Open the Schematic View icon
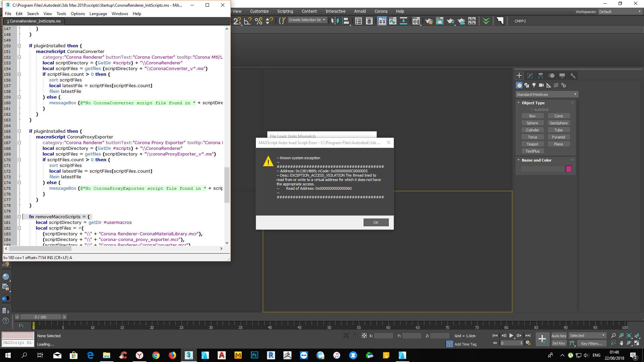This screenshot has height=362, width=644. [404, 21]
